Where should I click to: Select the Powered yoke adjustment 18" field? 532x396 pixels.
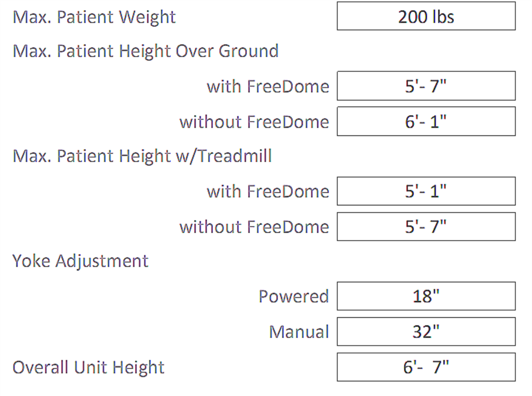tap(426, 296)
